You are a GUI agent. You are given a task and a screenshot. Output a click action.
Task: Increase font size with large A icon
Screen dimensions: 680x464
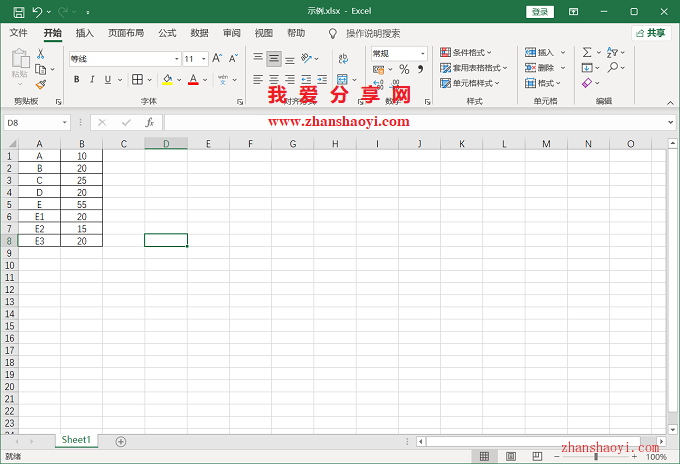point(217,58)
